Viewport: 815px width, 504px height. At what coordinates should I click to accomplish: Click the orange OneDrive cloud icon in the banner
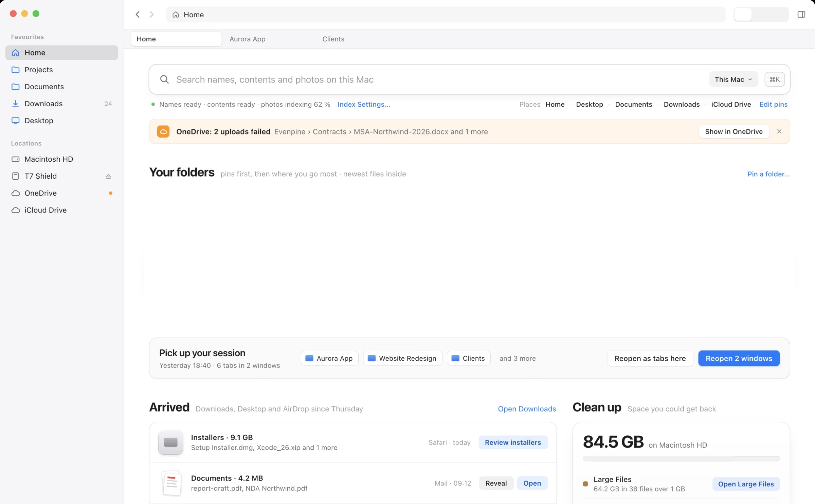(x=163, y=131)
